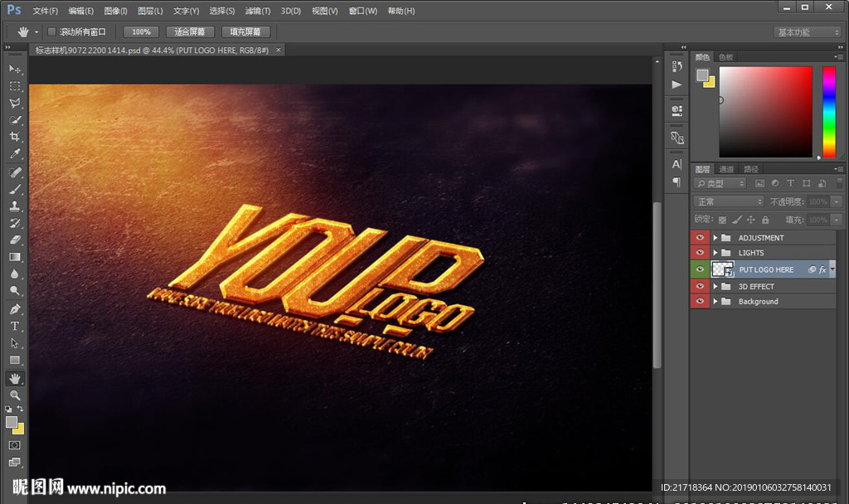The width and height of the screenshot is (849, 504).
Task: Open the Paragraph panel icon
Action: tap(677, 182)
